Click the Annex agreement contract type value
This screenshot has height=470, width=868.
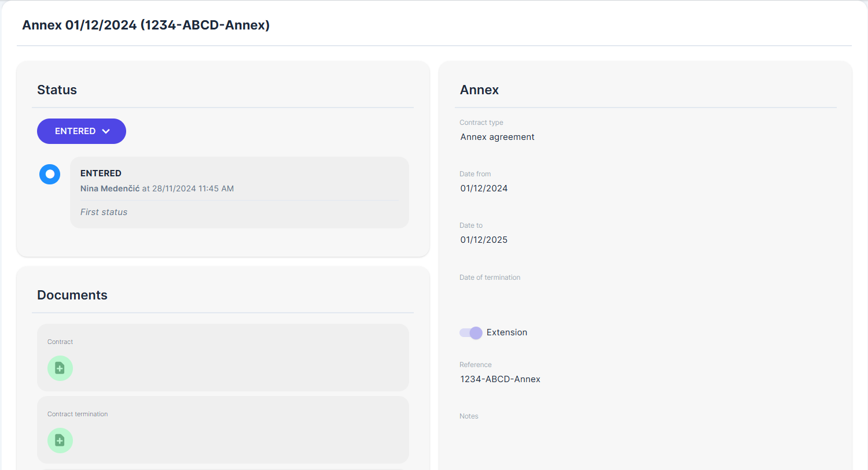(x=497, y=137)
